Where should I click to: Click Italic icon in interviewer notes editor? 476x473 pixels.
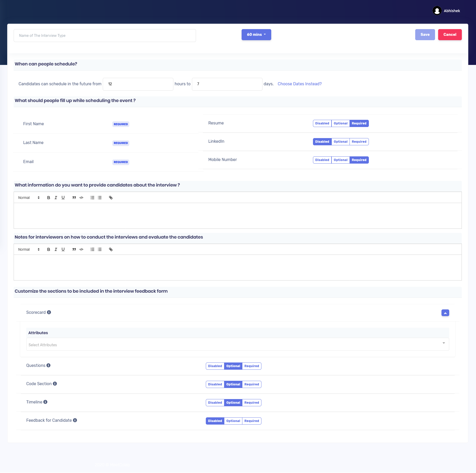point(56,249)
